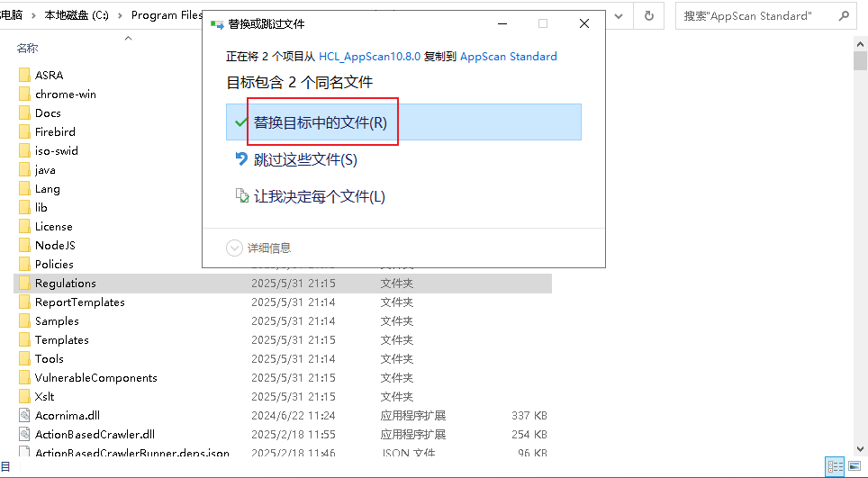
Task: Expand the chevron after 本地磁盘 (C:)
Action: (x=120, y=15)
